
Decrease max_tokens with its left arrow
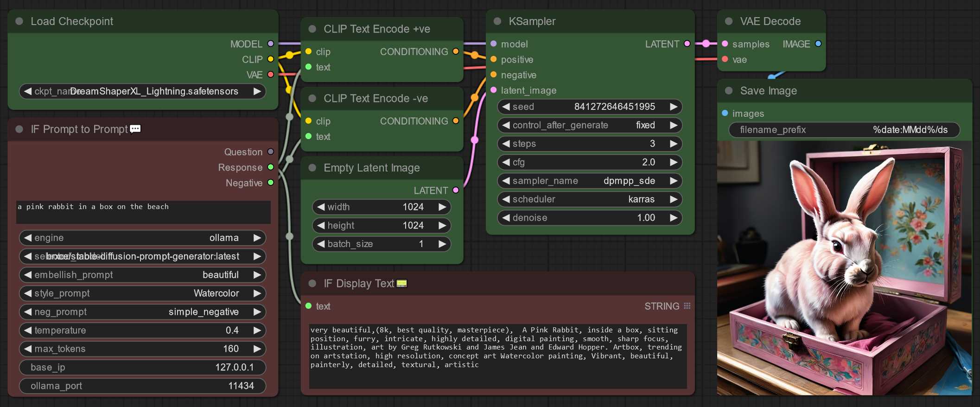pyautogui.click(x=28, y=349)
